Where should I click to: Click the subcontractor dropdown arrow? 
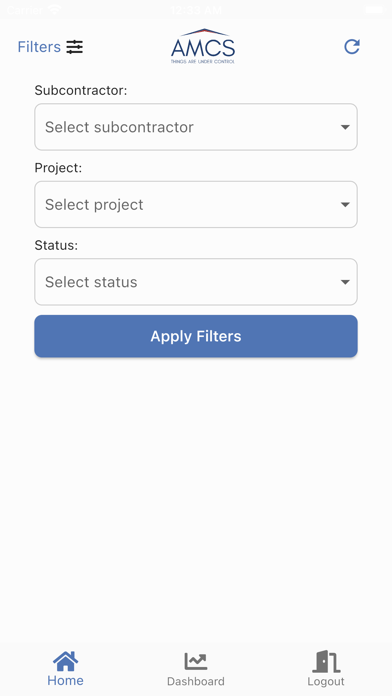point(345,127)
